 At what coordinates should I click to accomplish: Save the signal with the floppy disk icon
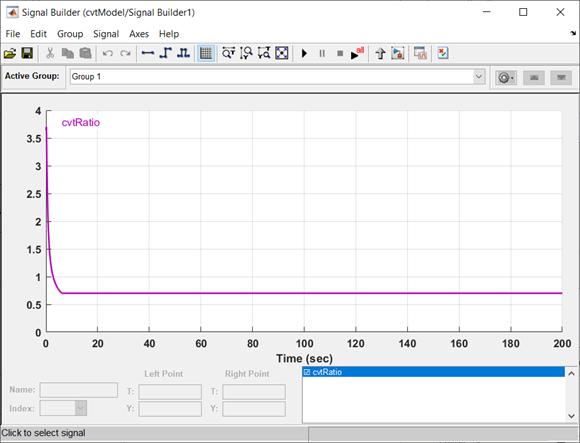(27, 54)
